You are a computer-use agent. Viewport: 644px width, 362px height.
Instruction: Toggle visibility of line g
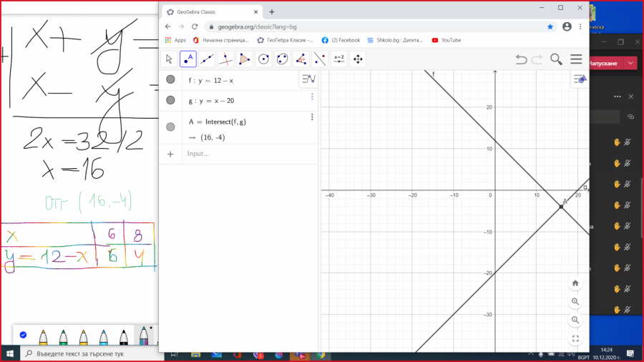[170, 100]
